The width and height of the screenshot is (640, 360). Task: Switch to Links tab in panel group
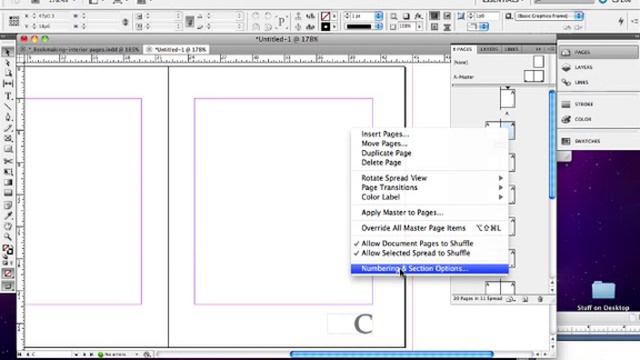click(511, 49)
